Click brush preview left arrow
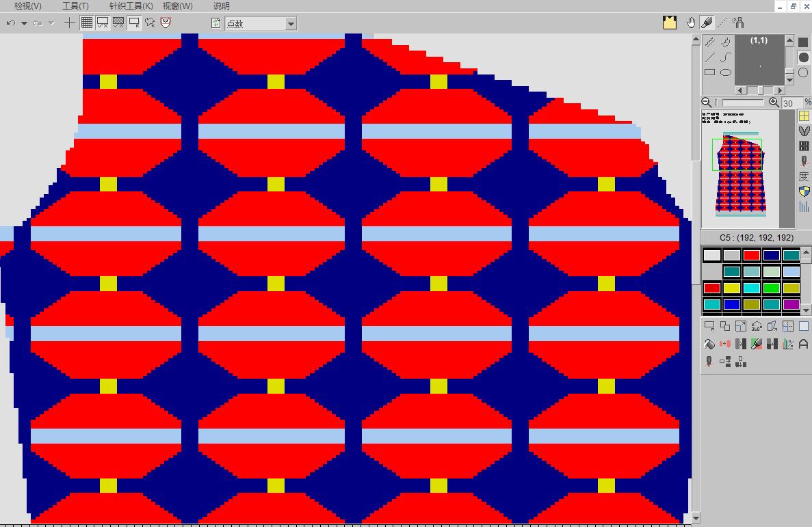Image resolution: width=812 pixels, height=527 pixels. [740, 90]
